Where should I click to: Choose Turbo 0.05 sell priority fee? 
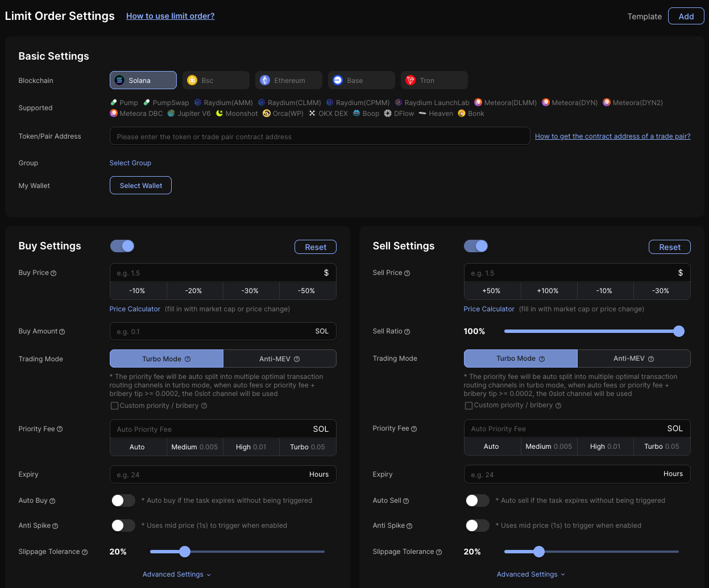point(662,447)
